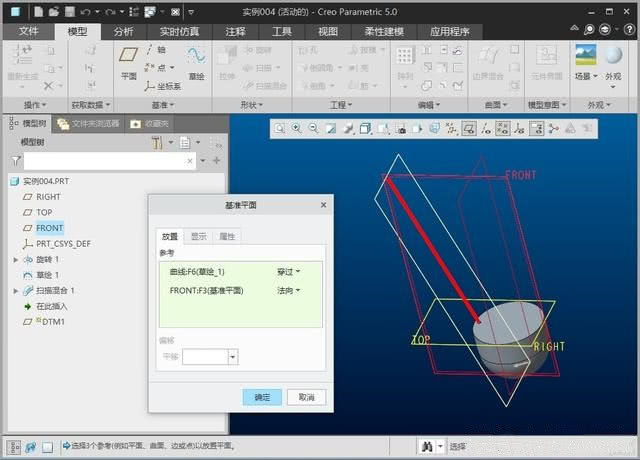Image resolution: width=640 pixels, height=460 pixels.
Task: Select the RIGHT plane in model tree
Action: point(42,197)
